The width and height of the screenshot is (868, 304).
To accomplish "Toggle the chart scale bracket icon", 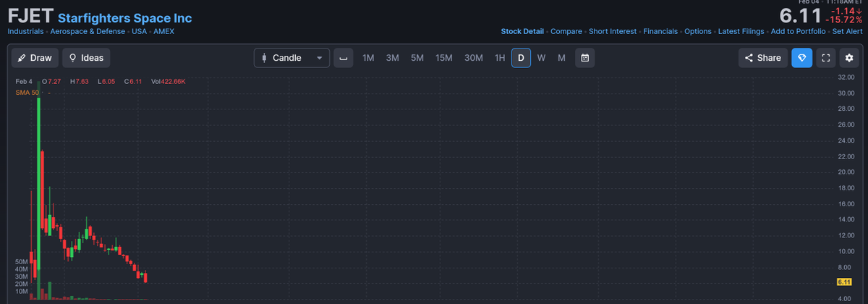I will tap(344, 58).
